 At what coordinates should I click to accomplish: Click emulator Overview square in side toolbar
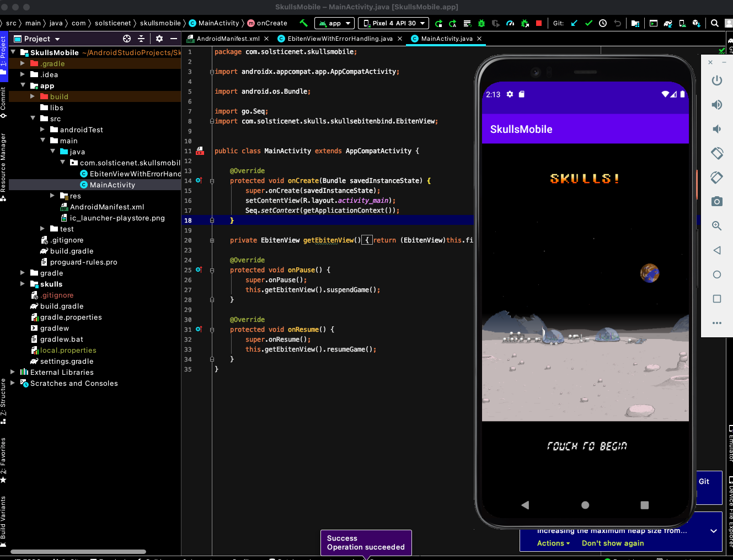(717, 299)
